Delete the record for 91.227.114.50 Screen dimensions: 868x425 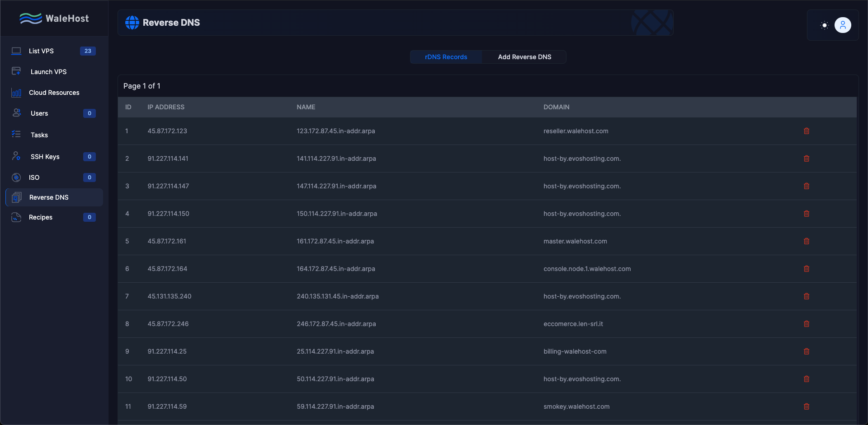click(x=807, y=379)
